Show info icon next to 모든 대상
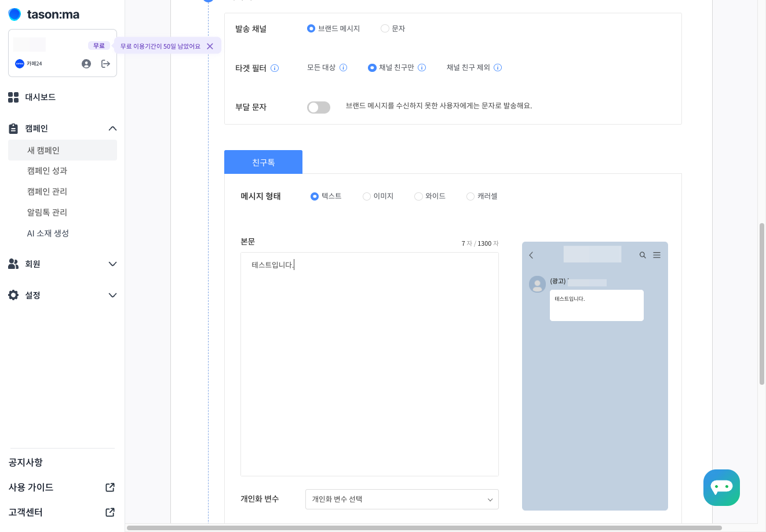 343,68
